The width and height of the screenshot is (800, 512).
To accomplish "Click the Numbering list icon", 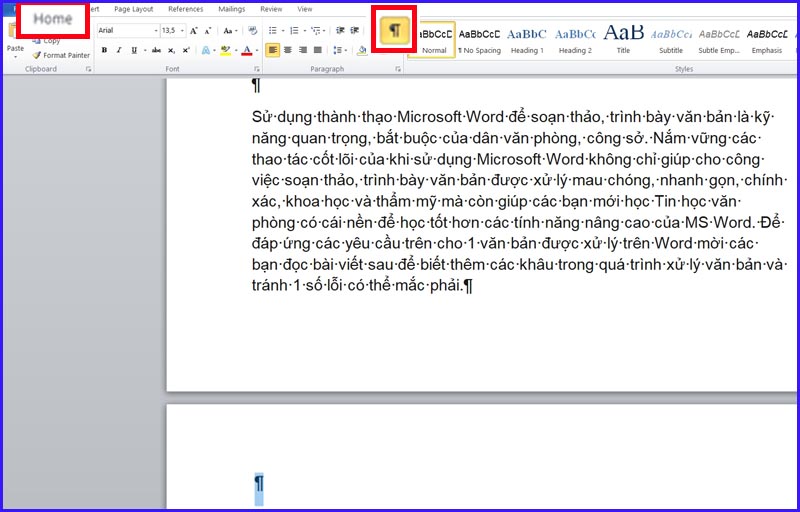I will 294,31.
